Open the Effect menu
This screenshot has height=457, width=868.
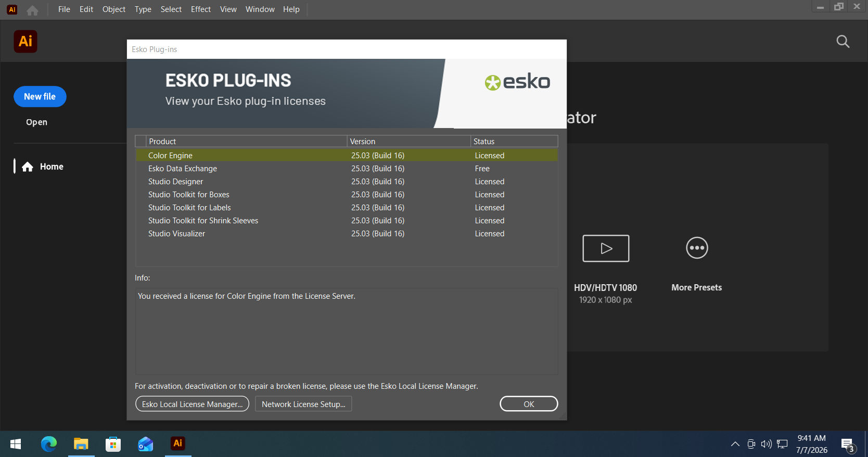[201, 9]
